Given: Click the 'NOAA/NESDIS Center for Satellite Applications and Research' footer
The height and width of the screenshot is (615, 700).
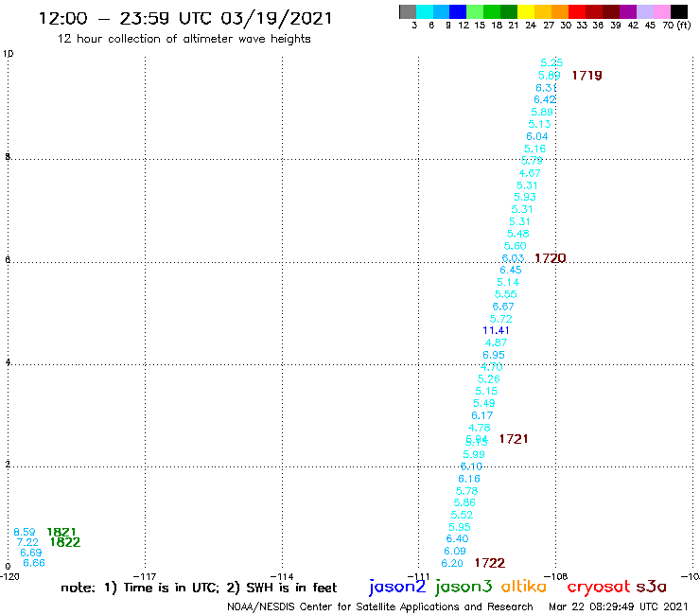Looking at the screenshot, I should click(x=380, y=606).
